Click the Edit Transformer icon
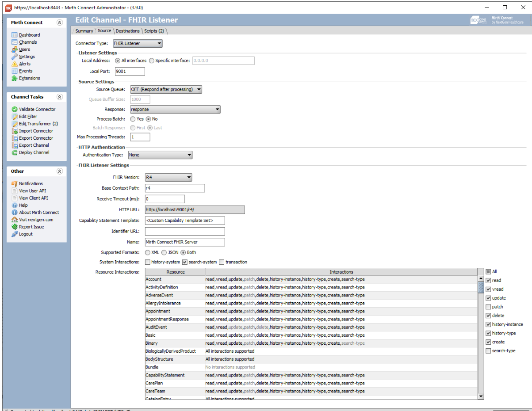 click(15, 124)
